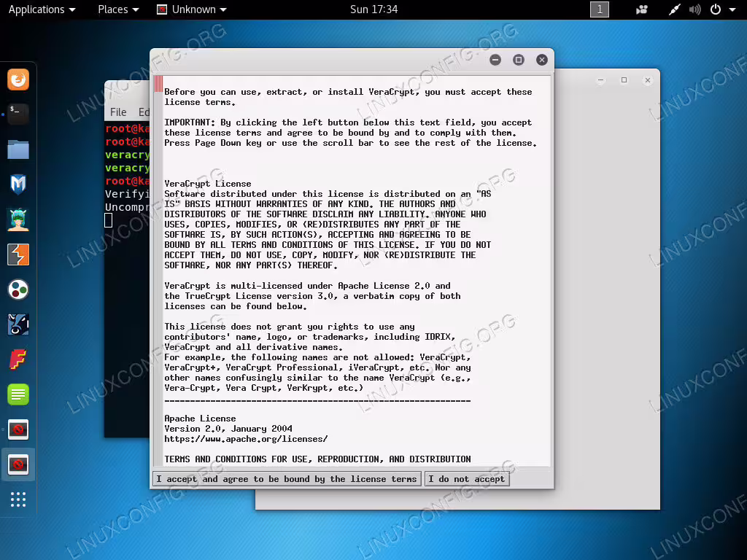Show all applications grid
This screenshot has height=560, width=747.
tap(18, 499)
